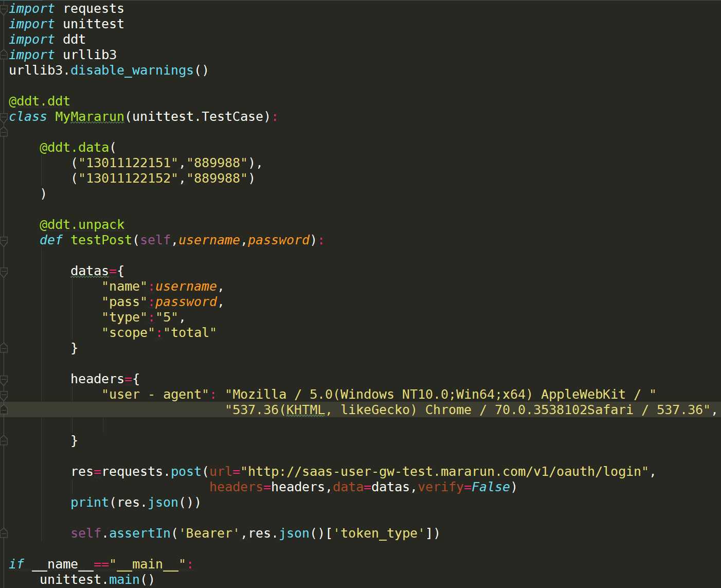Click the 'verify' keyword argument
The image size is (721, 588).
tap(441, 487)
